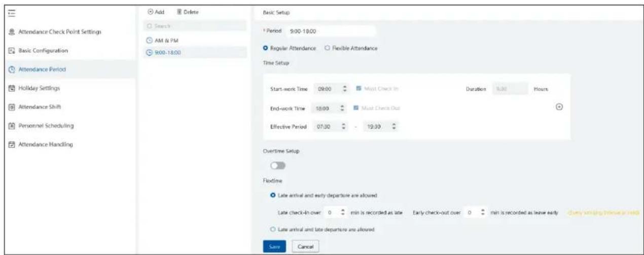The height and width of the screenshot is (255, 644).
Task: Click the magnifier icon in the Search box
Action: coord(149,25)
